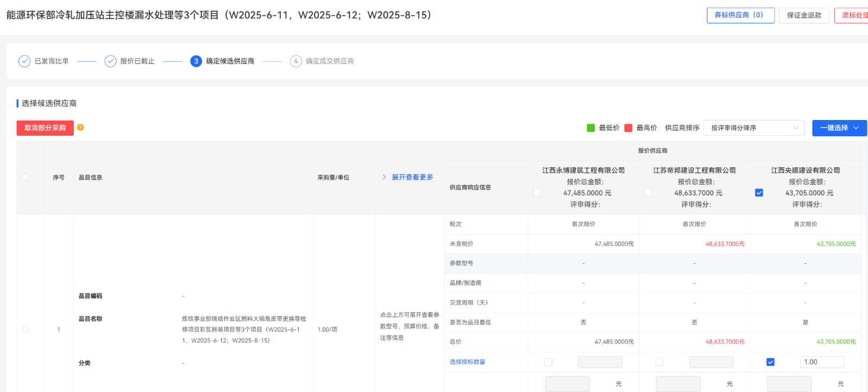This screenshot has width=868, height=392.
Task: Select the 江苏帝邦建设工程有限公司 supplier checkbox
Action: click(648, 193)
